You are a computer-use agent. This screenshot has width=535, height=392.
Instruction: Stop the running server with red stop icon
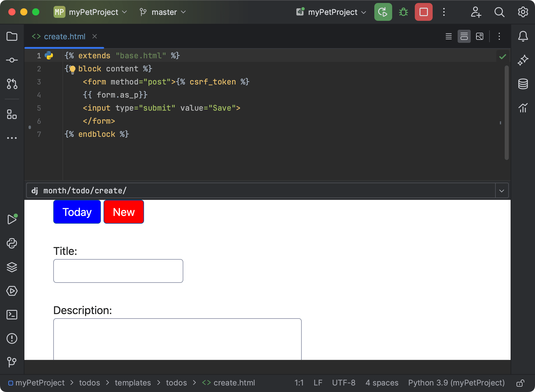tap(423, 12)
